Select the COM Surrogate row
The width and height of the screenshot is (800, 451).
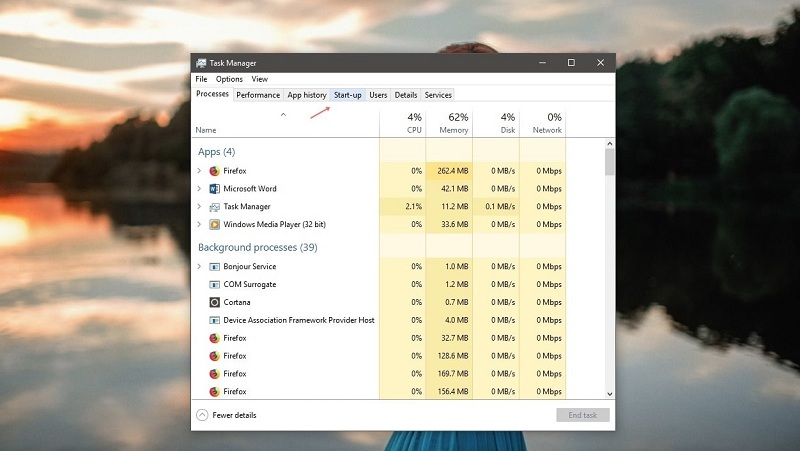[379, 284]
